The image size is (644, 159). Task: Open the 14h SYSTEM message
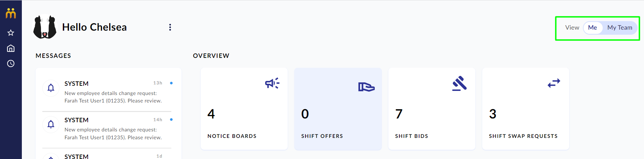(108, 128)
